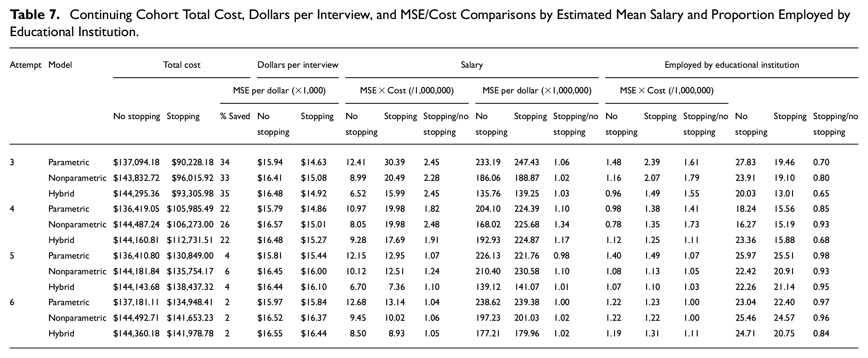Click attempt 4 Nonparametric model label
The image size is (868, 358).
point(77,224)
